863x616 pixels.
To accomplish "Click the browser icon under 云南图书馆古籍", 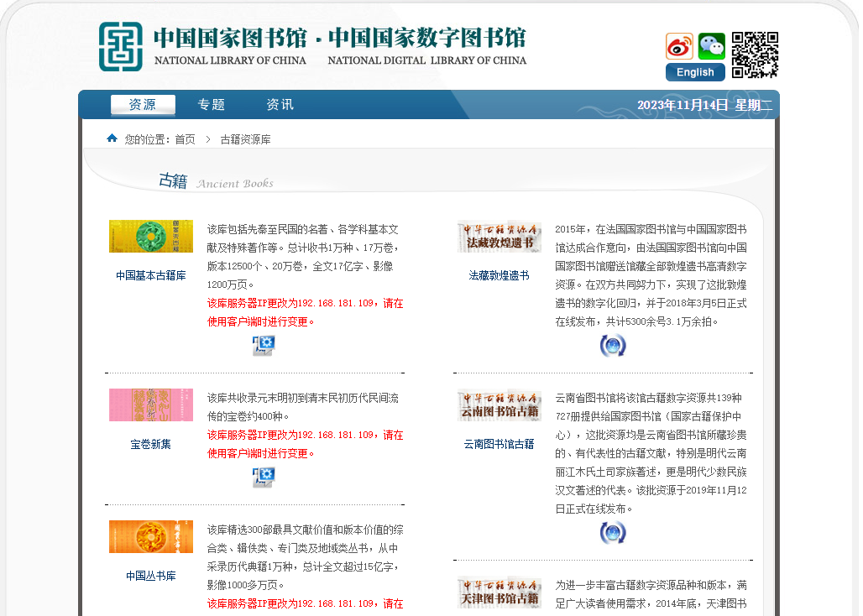I will (x=613, y=532).
